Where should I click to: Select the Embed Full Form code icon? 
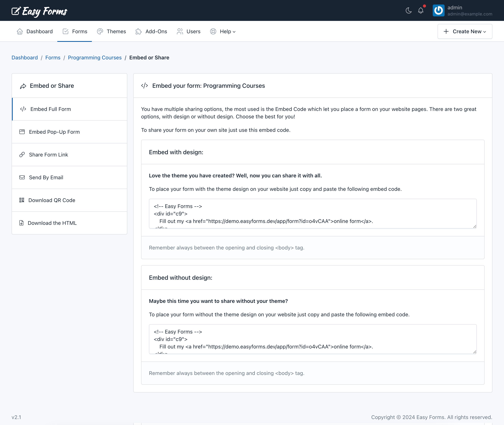pos(23,109)
